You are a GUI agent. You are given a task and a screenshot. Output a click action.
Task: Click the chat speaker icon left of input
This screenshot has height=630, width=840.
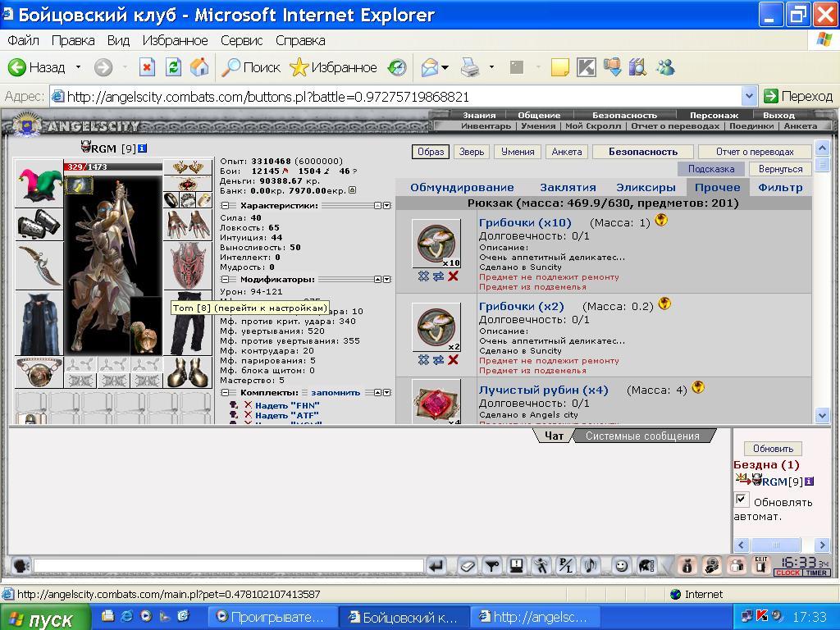(x=21, y=565)
